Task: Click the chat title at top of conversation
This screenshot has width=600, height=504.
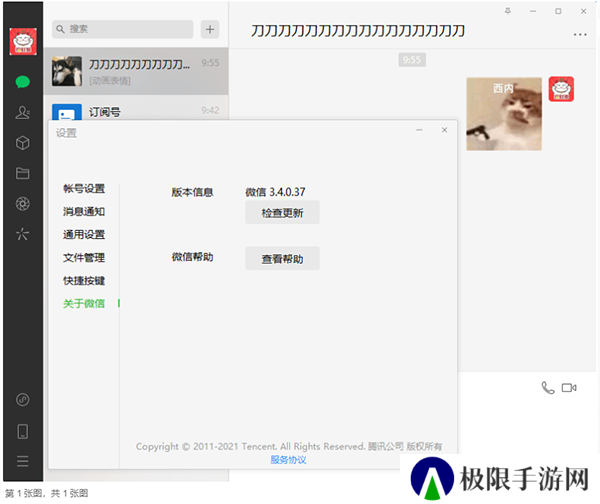Action: pos(358,31)
